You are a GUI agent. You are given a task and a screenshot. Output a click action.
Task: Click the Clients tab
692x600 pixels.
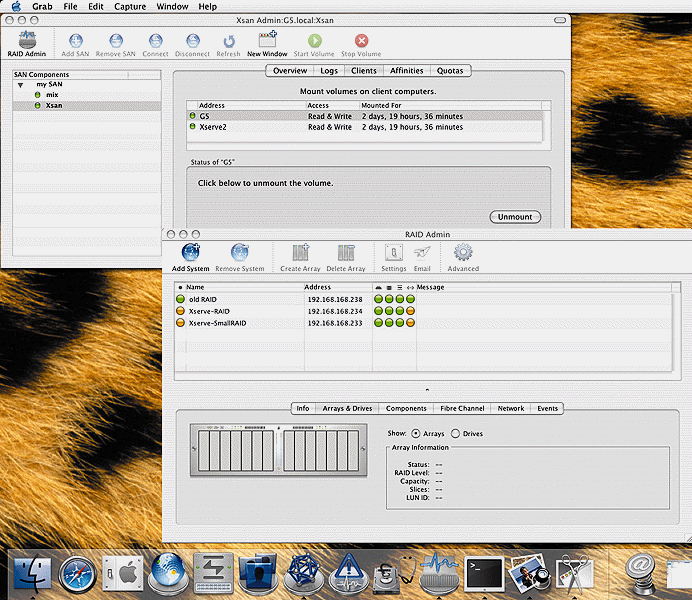[364, 71]
